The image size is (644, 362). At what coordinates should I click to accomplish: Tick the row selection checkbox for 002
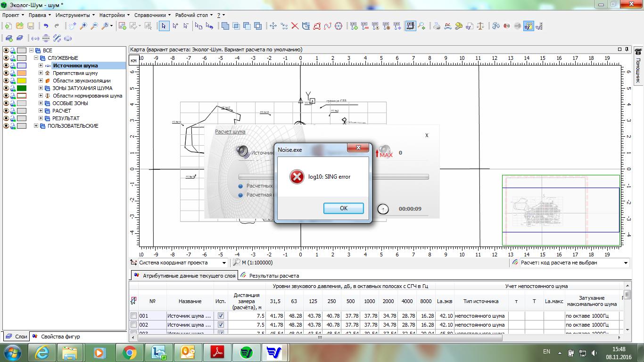(134, 325)
